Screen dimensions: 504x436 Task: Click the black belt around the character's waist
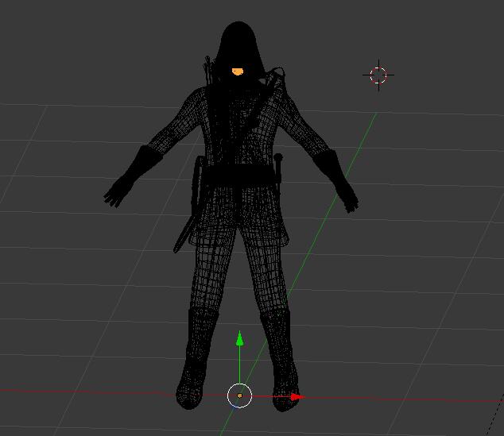pyautogui.click(x=239, y=176)
